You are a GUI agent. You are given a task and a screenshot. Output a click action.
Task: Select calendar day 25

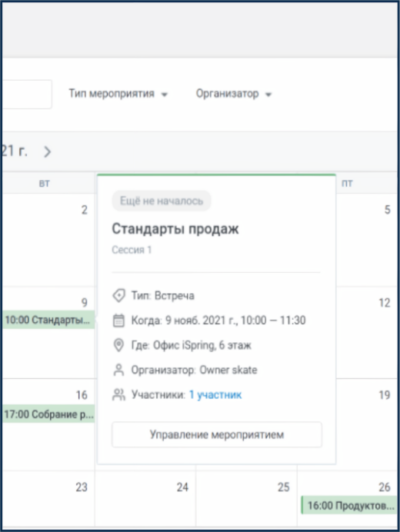click(x=284, y=487)
